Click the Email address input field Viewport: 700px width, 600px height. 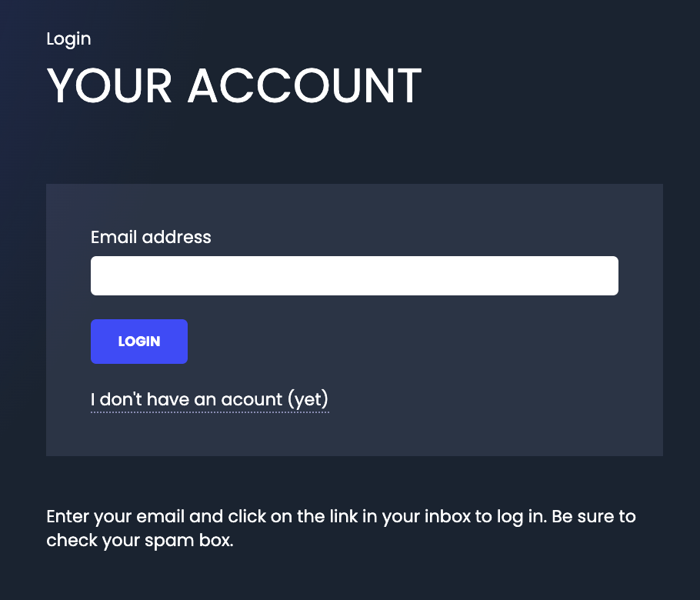[354, 275]
